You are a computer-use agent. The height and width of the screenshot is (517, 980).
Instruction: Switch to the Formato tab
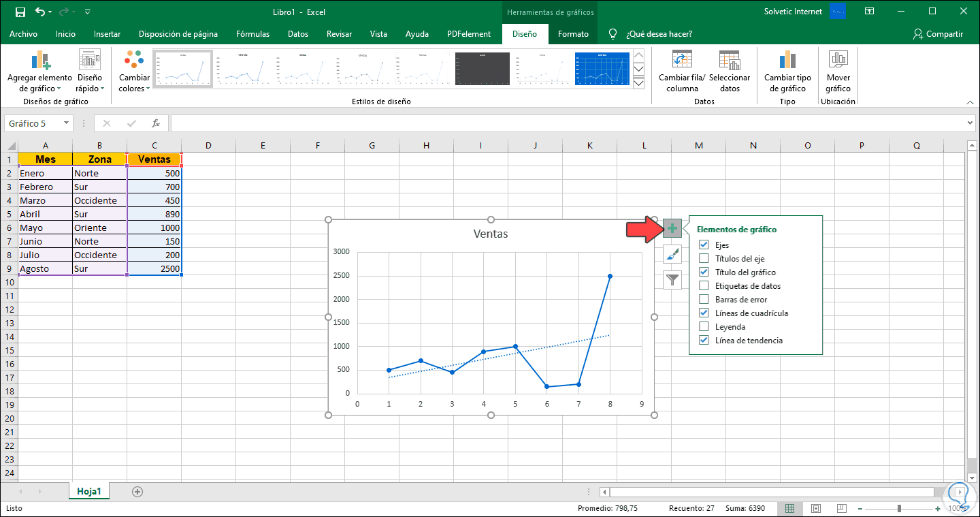[573, 34]
